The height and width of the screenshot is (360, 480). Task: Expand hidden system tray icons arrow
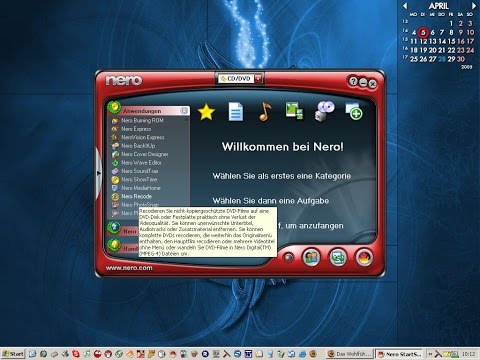coord(430,354)
